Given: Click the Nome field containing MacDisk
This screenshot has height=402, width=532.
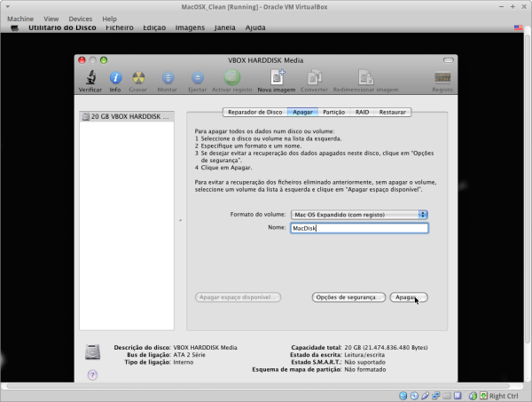Looking at the screenshot, I should point(359,228).
